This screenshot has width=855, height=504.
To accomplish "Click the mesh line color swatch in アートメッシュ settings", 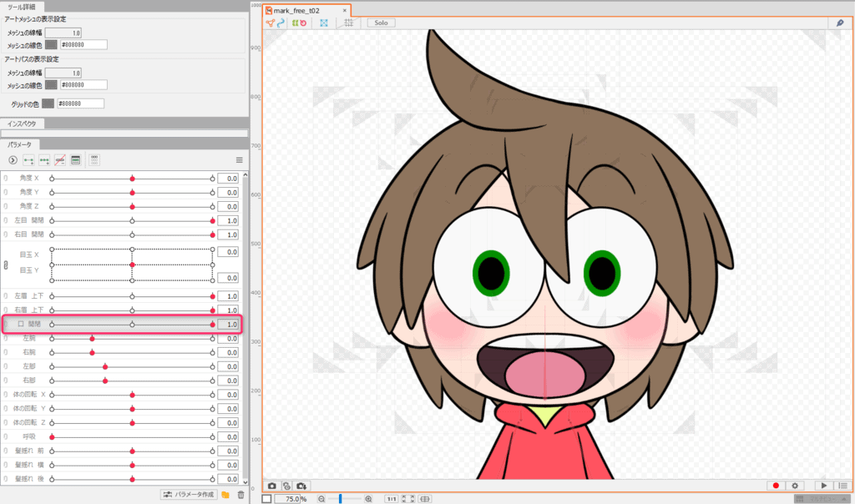I will click(x=51, y=43).
